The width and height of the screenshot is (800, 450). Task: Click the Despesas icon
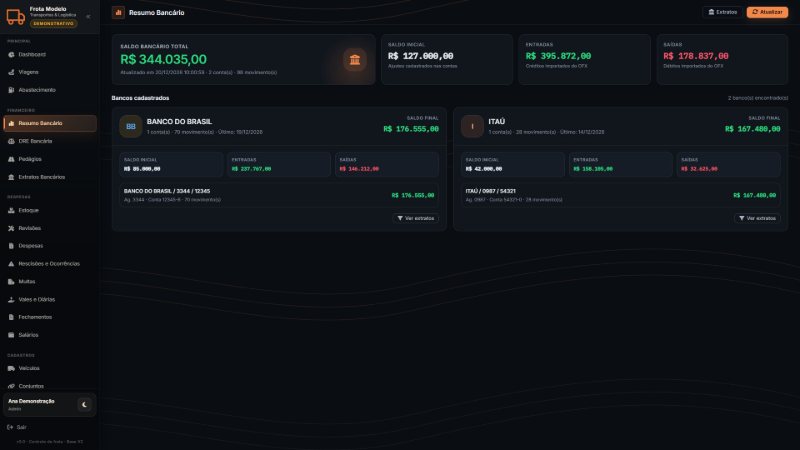(x=11, y=246)
